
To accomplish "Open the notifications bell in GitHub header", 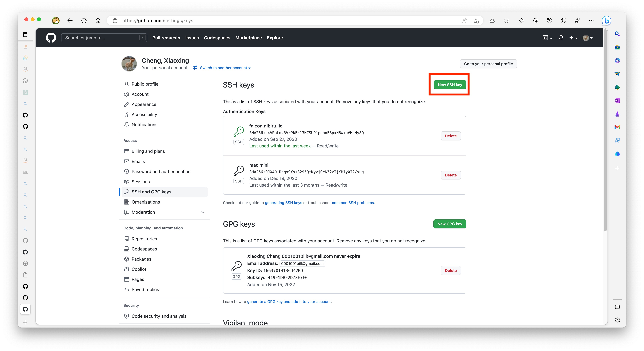I will pos(561,38).
